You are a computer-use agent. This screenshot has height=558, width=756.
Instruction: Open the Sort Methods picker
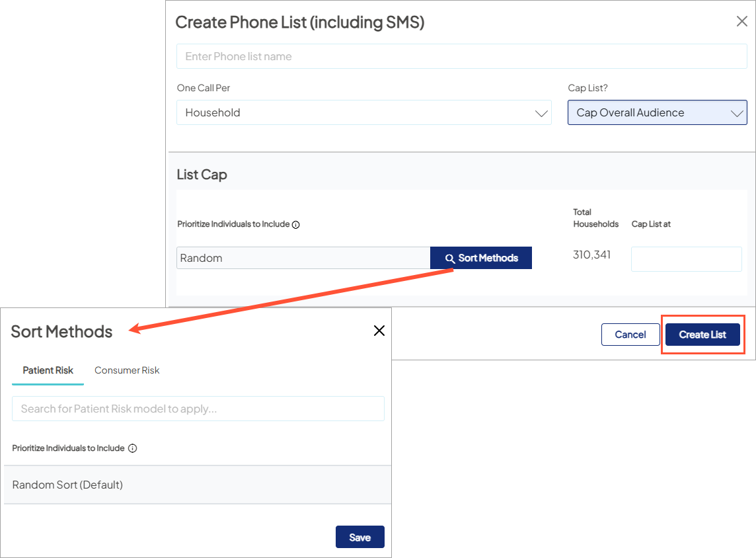point(480,258)
